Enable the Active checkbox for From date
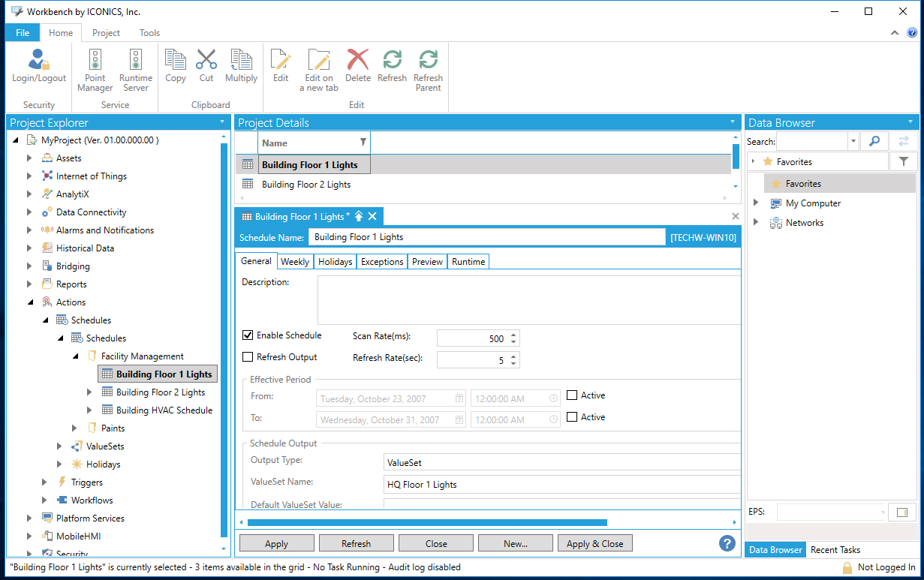Screen dimensions: 924x580 click(x=572, y=395)
